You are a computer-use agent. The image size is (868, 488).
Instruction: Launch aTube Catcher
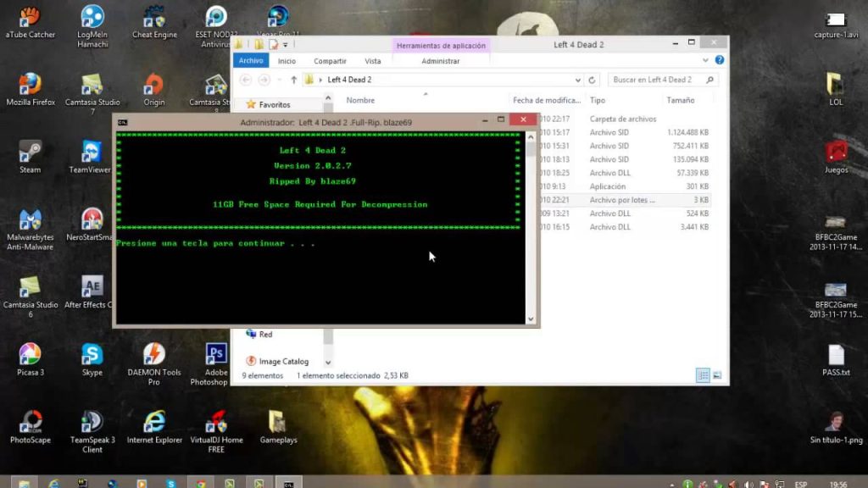(31, 19)
